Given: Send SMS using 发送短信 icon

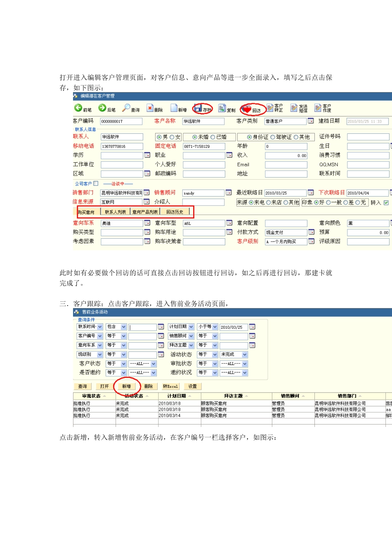Looking at the screenshot, I should pos(299,108).
